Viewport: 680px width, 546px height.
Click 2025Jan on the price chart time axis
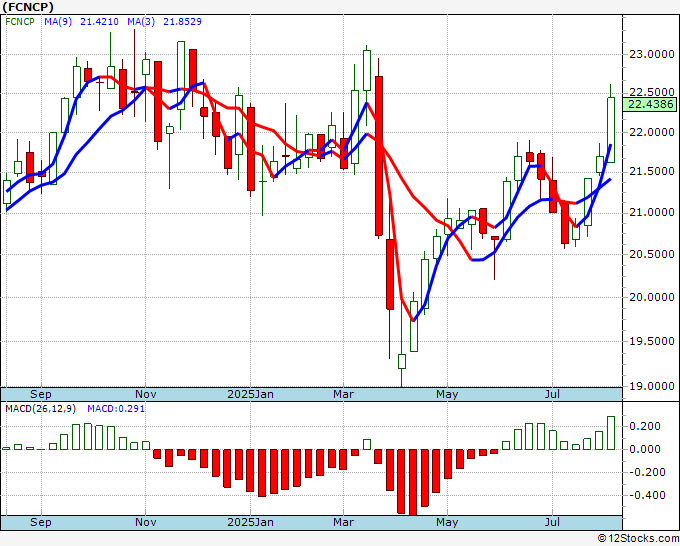pyautogui.click(x=251, y=394)
